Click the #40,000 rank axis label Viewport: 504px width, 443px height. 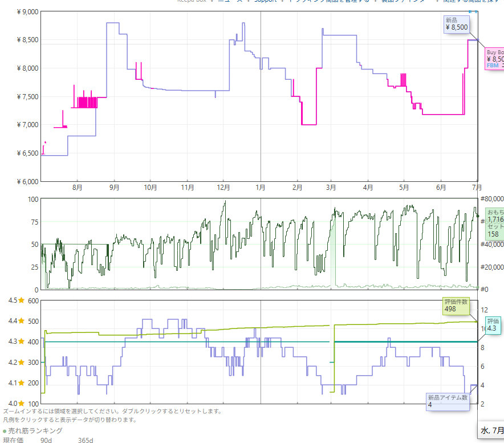[x=492, y=245]
